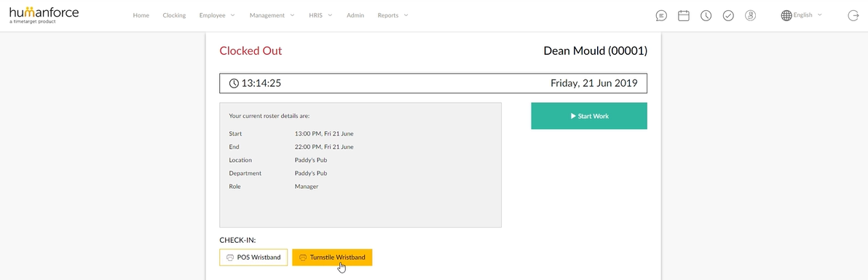The image size is (868, 280).
Task: Expand the Reports menu chevron
Action: click(406, 15)
